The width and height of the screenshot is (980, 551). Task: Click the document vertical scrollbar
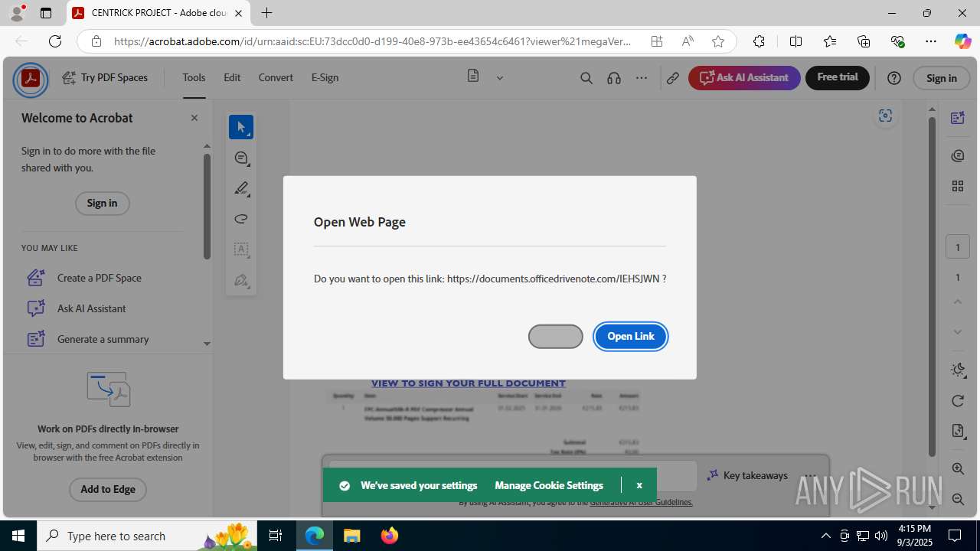point(932,287)
